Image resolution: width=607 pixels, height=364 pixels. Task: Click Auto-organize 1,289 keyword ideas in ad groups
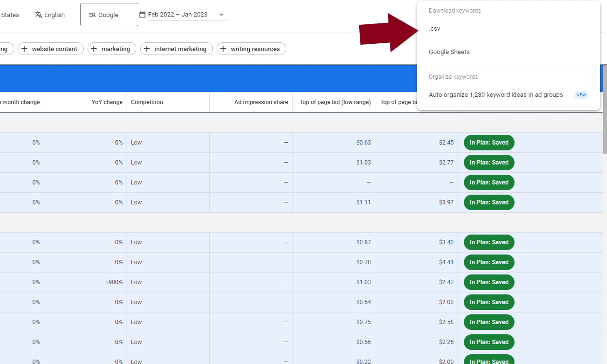496,94
